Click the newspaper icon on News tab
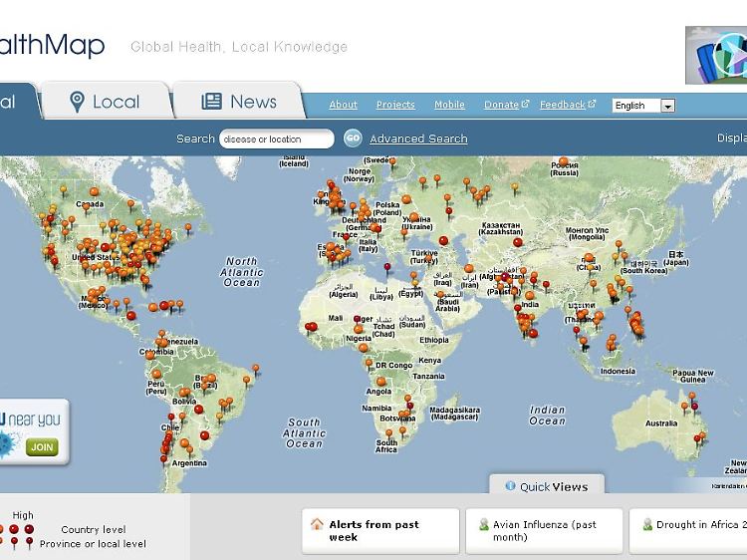The image size is (747, 560). (211, 101)
